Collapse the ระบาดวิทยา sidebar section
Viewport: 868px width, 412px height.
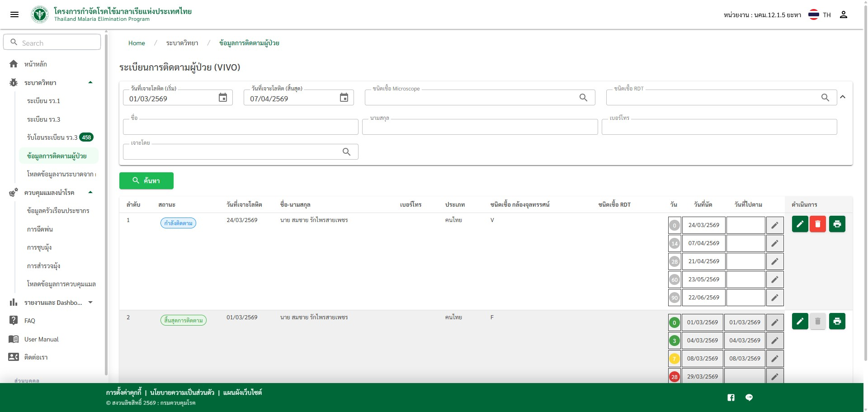pos(90,83)
